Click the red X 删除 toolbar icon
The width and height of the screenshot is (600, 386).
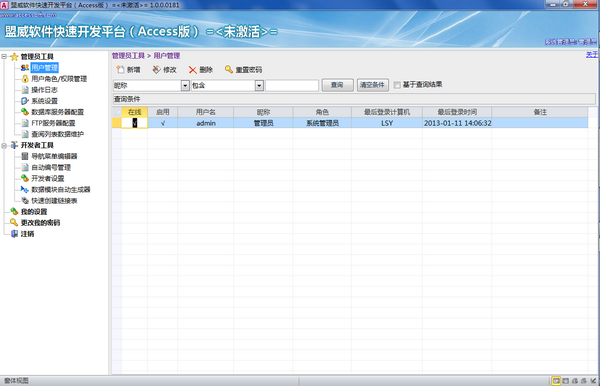(x=192, y=70)
